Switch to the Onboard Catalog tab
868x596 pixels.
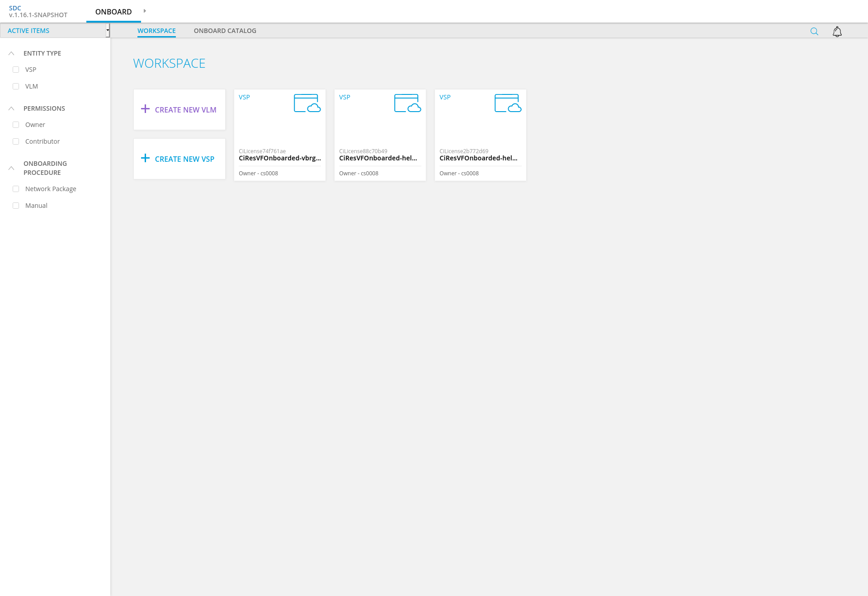(x=225, y=31)
